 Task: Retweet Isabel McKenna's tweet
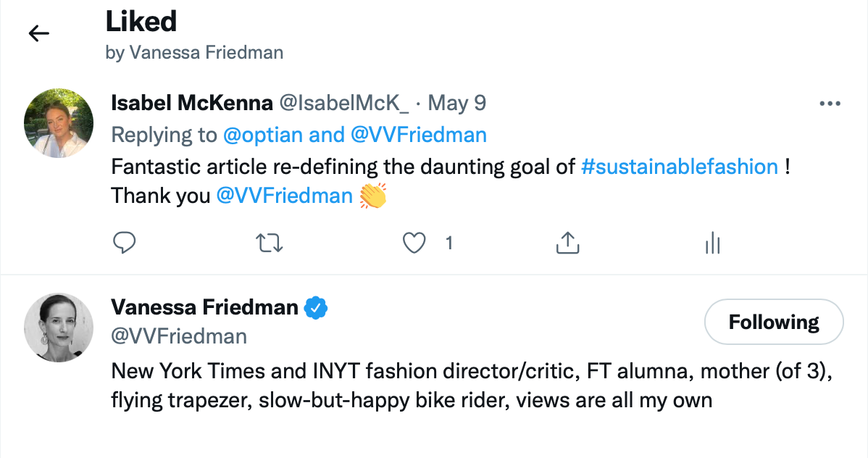(270, 243)
